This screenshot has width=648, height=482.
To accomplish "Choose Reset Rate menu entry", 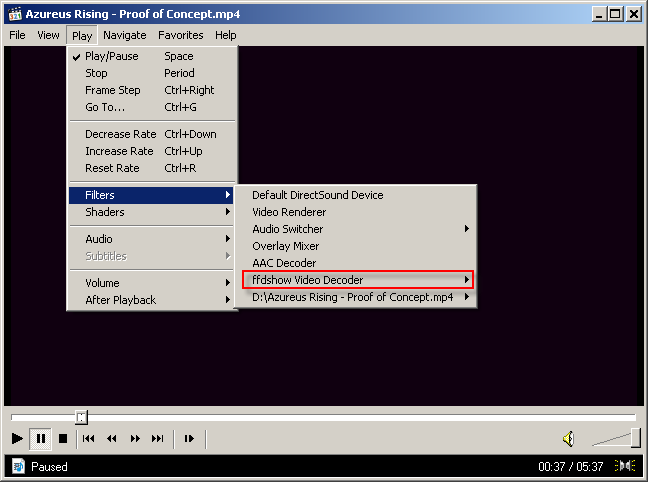I will point(112,168).
